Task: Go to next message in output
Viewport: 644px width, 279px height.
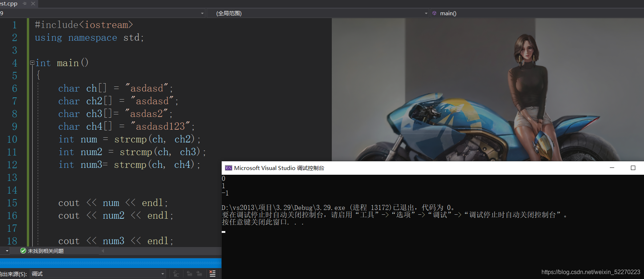Action: tap(199, 274)
